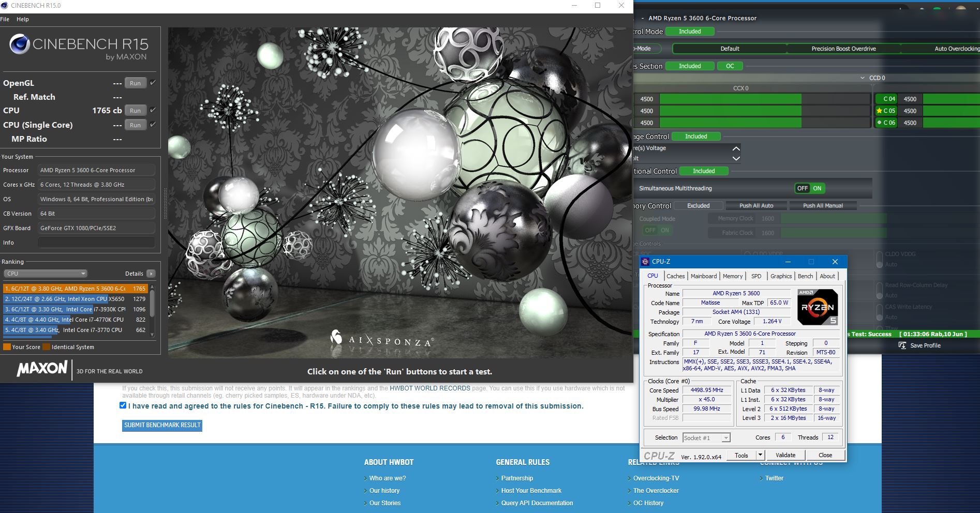The image size is (980, 513).
Task: Click the Save Profile icon in Ryzen Master
Action: click(902, 345)
